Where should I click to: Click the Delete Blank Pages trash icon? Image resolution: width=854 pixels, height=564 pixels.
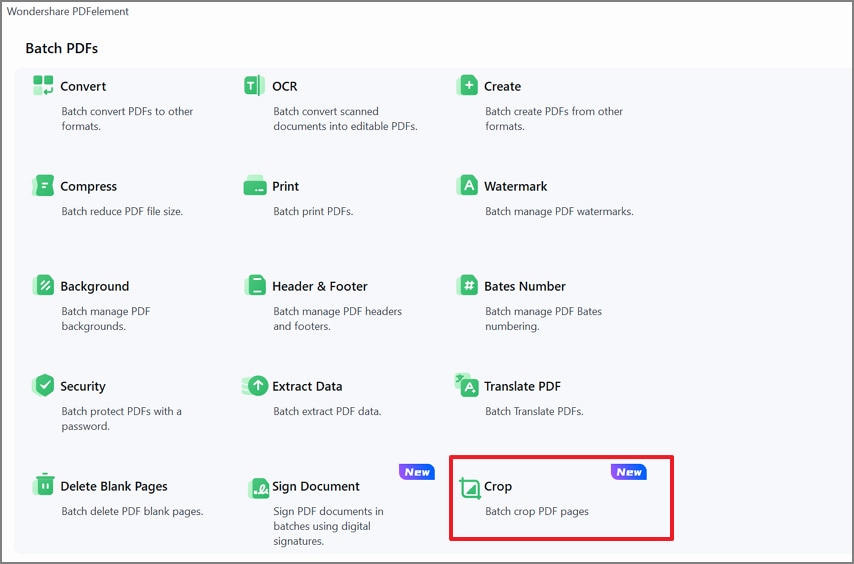click(x=43, y=485)
